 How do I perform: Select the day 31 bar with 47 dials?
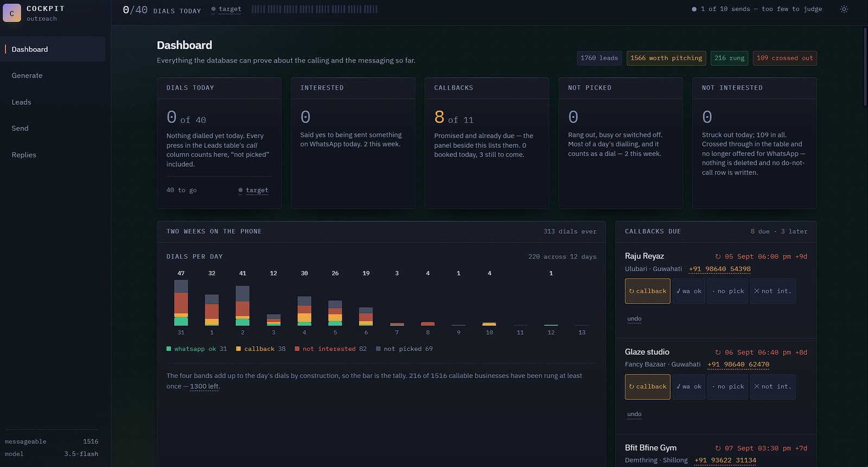[181, 302]
